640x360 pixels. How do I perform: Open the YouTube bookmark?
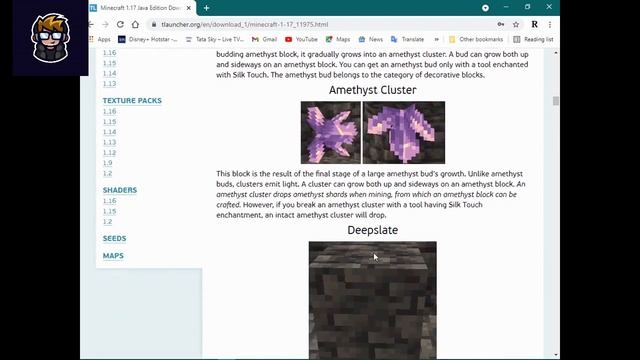coord(301,39)
